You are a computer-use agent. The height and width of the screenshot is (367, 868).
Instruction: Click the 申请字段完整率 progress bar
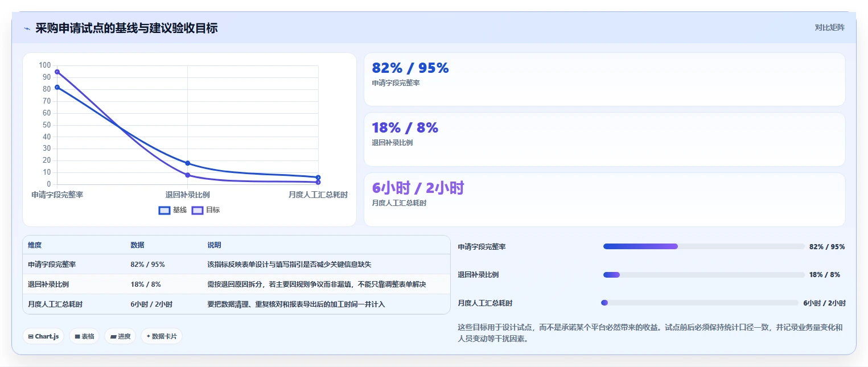[704, 246]
